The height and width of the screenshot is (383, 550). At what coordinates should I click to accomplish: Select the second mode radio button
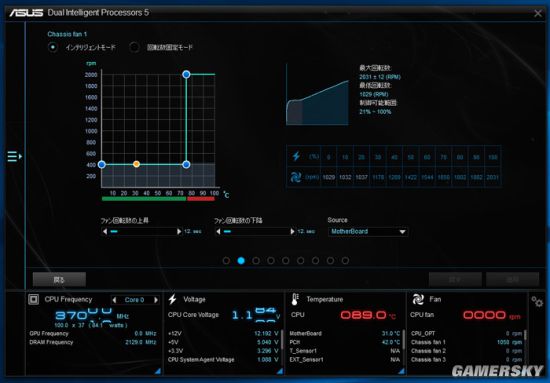point(134,47)
